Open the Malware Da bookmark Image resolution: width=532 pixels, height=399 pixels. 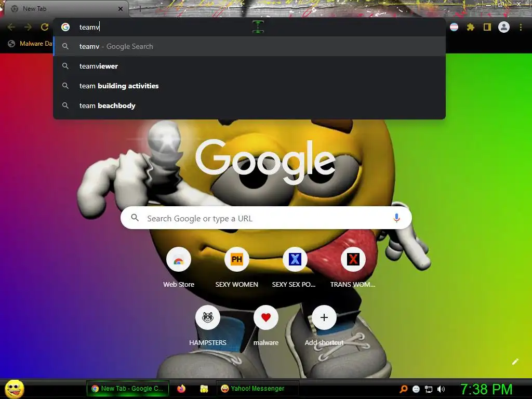31,44
